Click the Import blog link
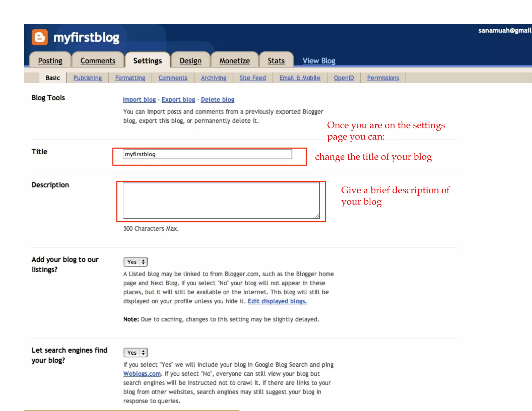This screenshot has height=411, width=532. click(x=139, y=100)
